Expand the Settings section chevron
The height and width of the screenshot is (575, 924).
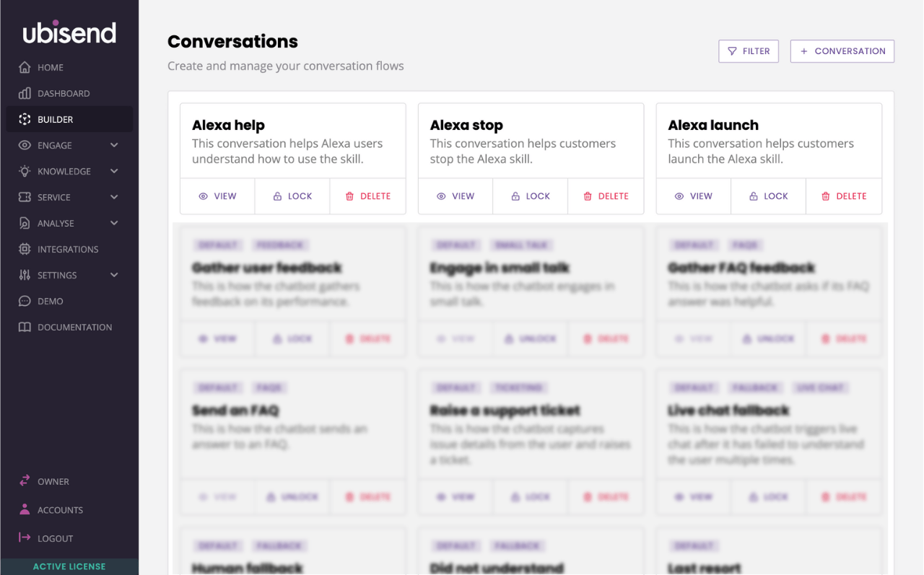point(114,275)
